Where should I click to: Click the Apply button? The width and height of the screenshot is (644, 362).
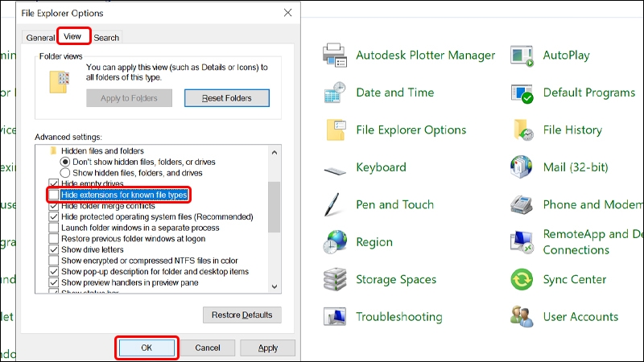coord(268,348)
